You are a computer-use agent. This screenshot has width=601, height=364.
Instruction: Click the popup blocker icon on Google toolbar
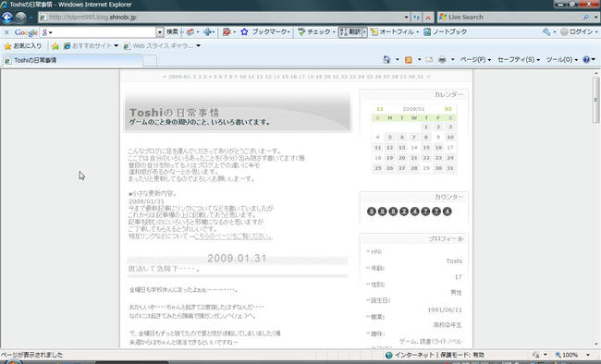click(x=227, y=32)
